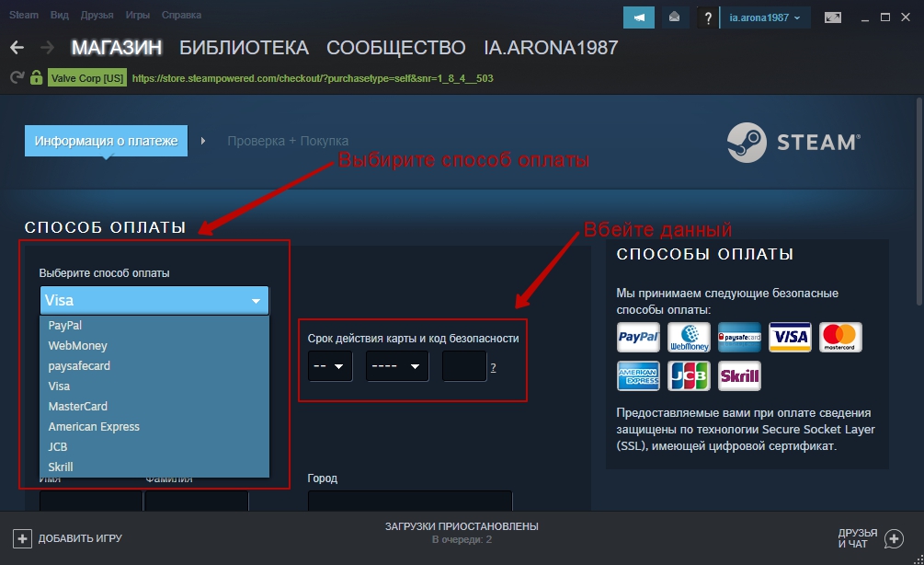Image resolution: width=924 pixels, height=565 pixels.
Task: Open friends chat plus icon
Action: click(x=894, y=538)
